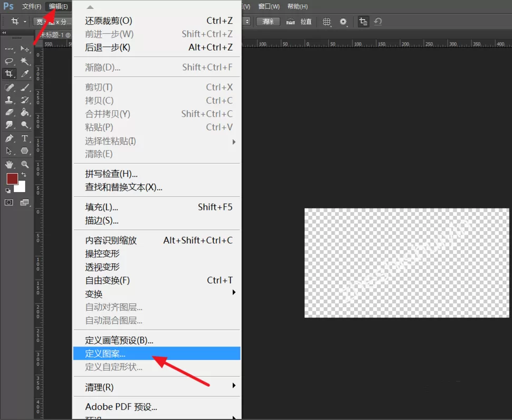Viewport: 512px width, 420px height.
Task: Click the reset crop arrow icon
Action: (x=378, y=22)
